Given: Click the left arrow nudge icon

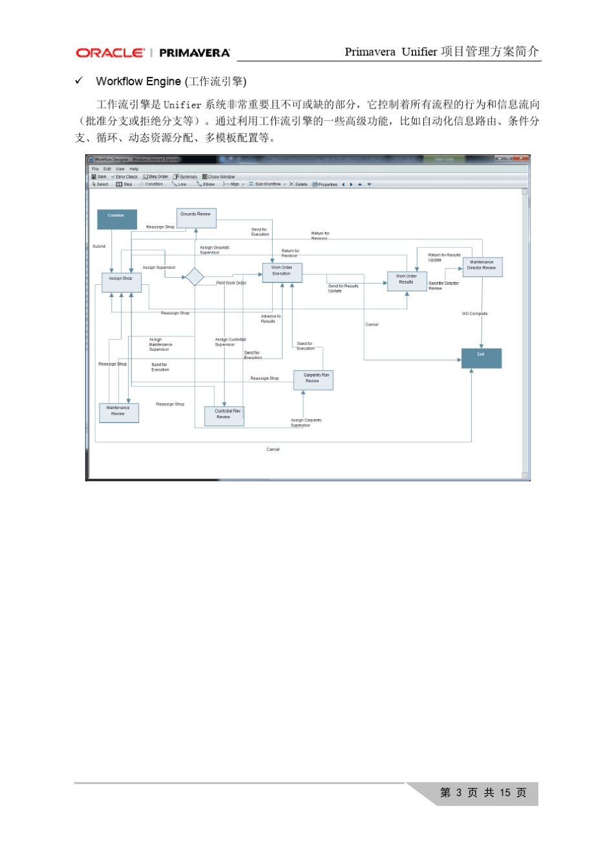Looking at the screenshot, I should pos(343,184).
